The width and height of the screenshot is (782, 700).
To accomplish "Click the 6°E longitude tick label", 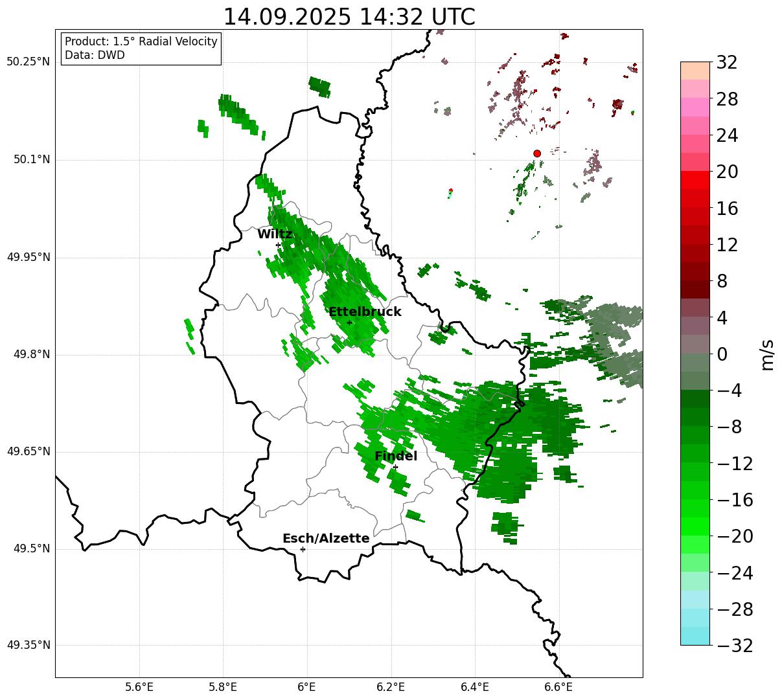I will [307, 687].
